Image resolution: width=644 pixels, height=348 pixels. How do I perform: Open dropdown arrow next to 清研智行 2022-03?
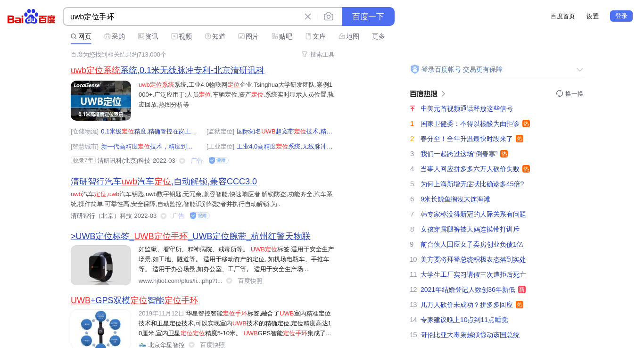pos(164,216)
